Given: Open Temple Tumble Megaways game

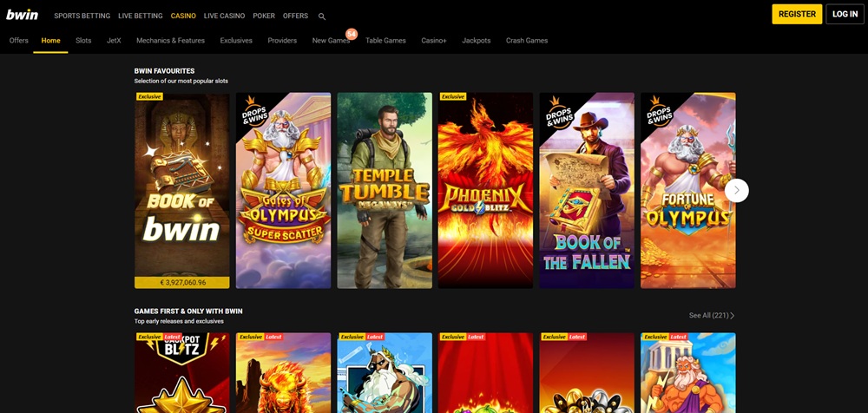Looking at the screenshot, I should (x=385, y=190).
